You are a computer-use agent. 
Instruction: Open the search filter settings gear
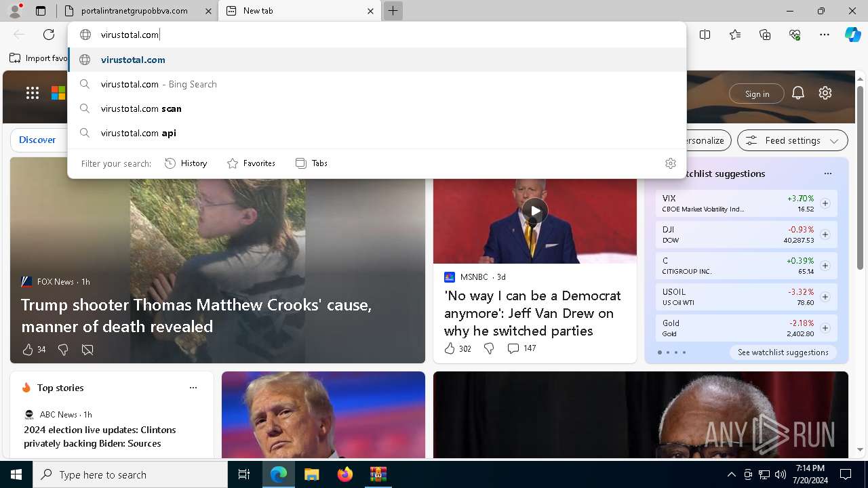(671, 163)
